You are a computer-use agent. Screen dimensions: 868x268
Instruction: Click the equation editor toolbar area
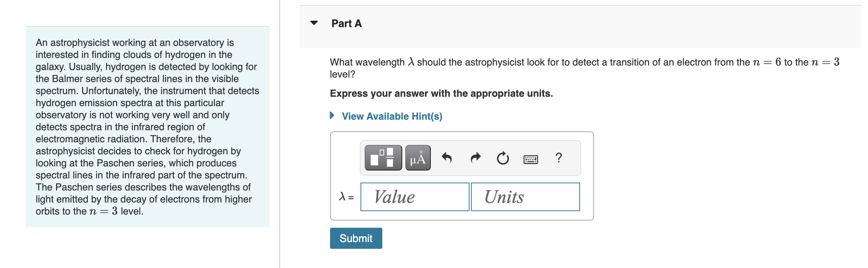[470, 158]
